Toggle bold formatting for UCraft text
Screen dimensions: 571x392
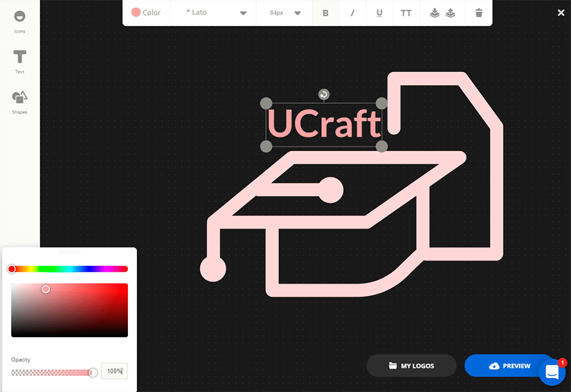pyautogui.click(x=325, y=12)
